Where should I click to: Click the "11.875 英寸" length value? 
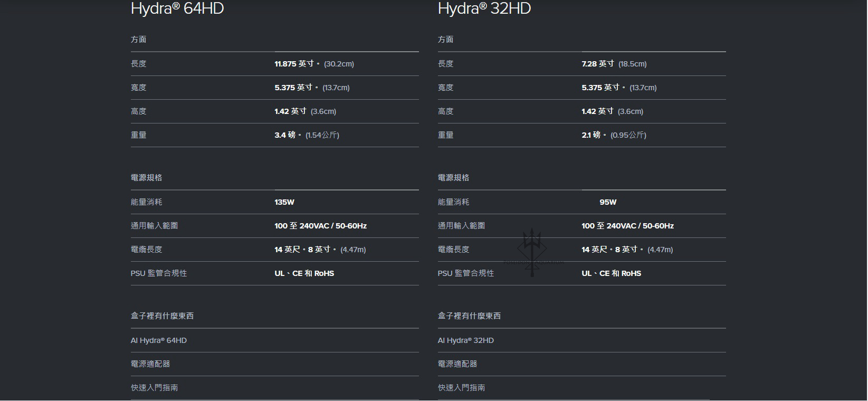point(297,64)
